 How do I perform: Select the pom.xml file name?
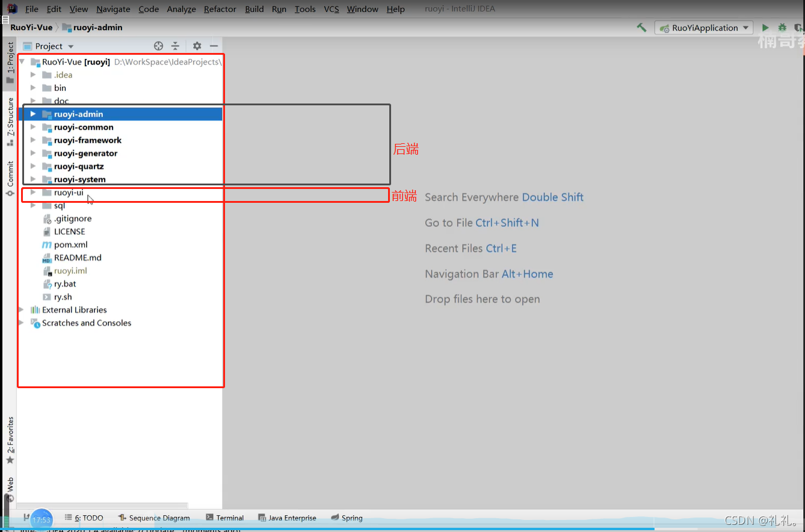(70, 244)
